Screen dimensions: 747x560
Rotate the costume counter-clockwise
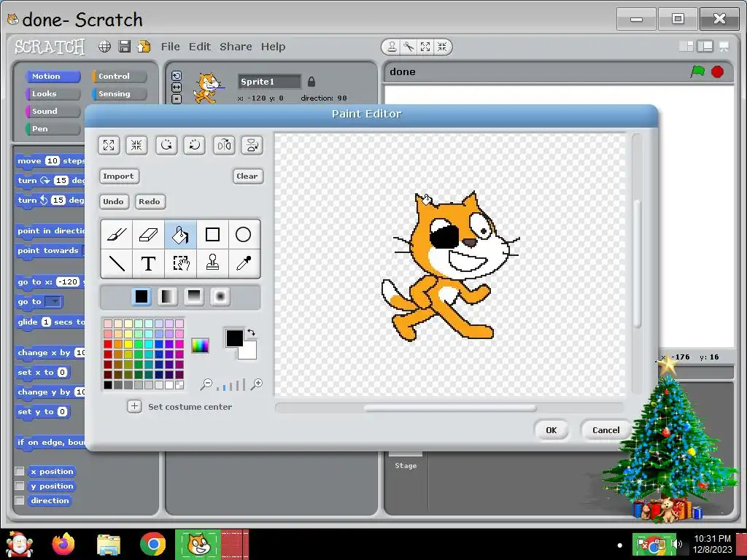(x=166, y=145)
